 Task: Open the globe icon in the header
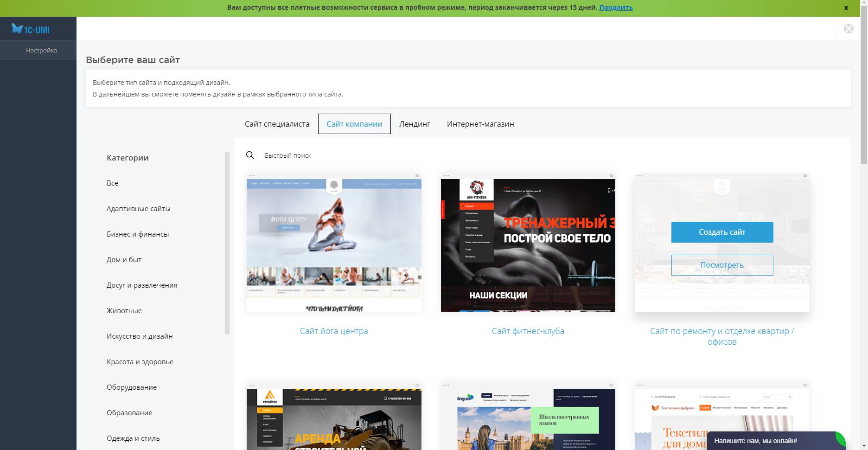click(x=849, y=29)
